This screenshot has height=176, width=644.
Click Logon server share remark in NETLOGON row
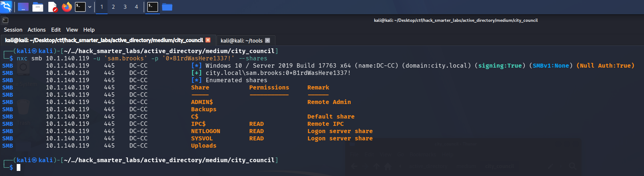340,131
